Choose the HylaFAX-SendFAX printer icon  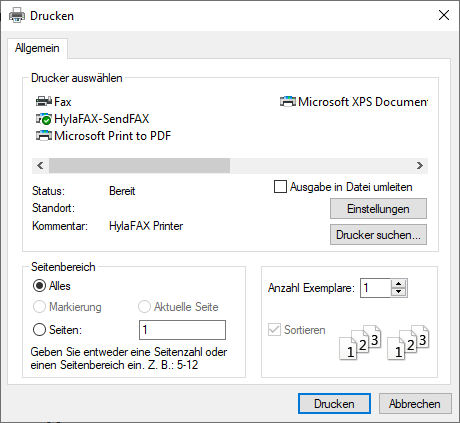coord(44,119)
